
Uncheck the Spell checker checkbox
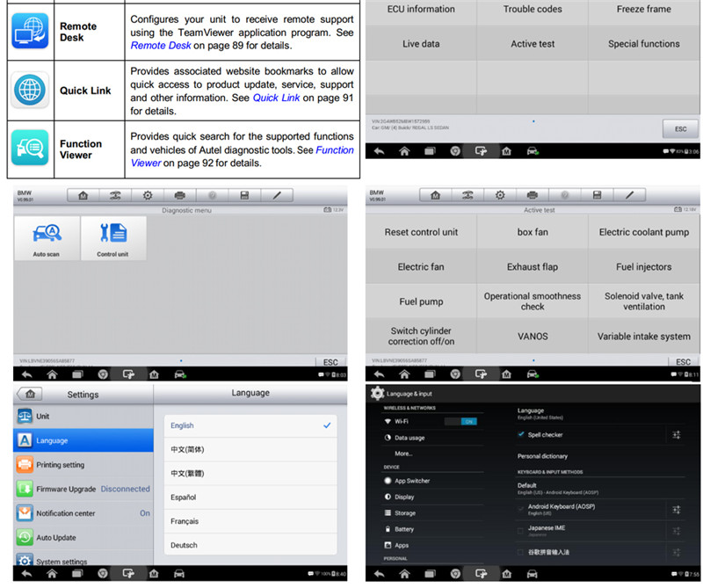(522, 434)
